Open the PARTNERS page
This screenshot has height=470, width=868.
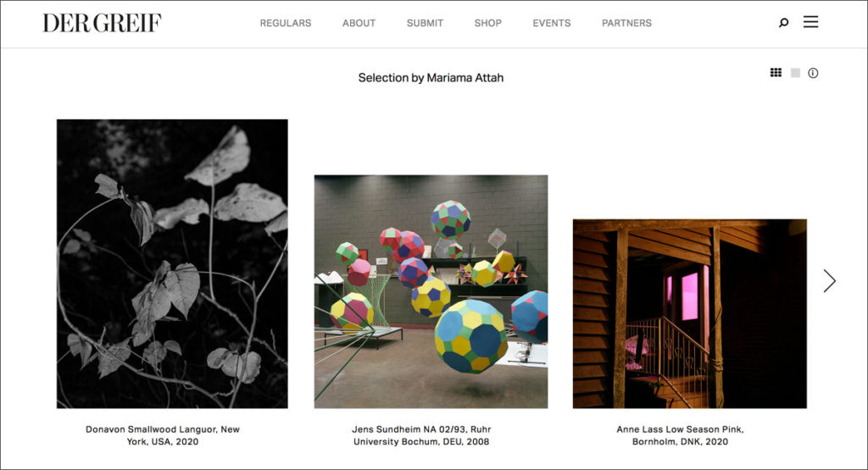coord(626,23)
